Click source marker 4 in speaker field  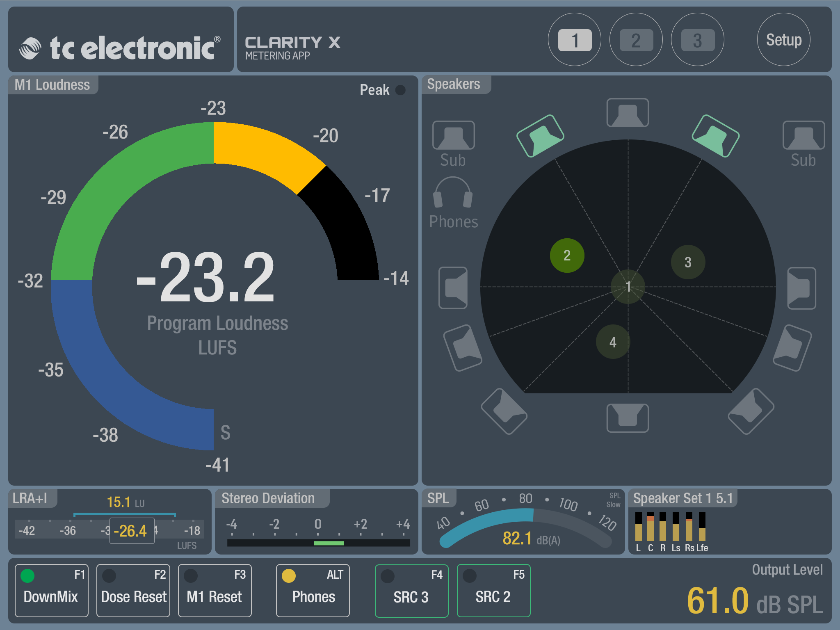[x=613, y=342]
